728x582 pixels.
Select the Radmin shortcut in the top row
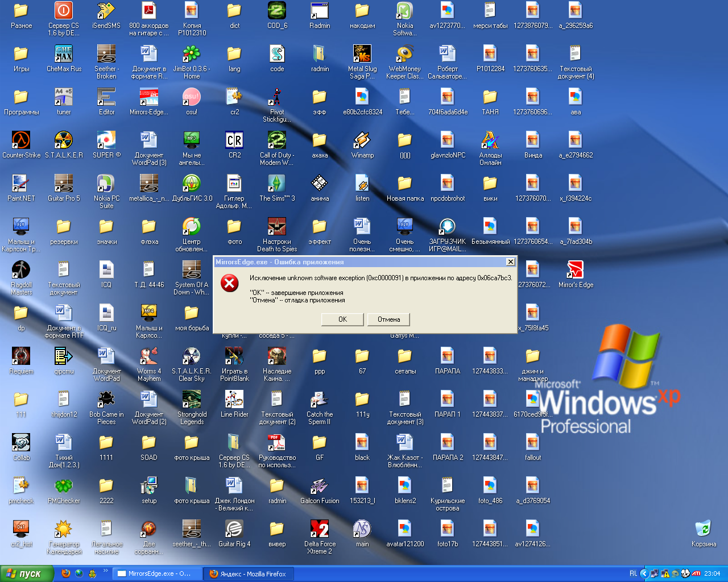point(320,15)
